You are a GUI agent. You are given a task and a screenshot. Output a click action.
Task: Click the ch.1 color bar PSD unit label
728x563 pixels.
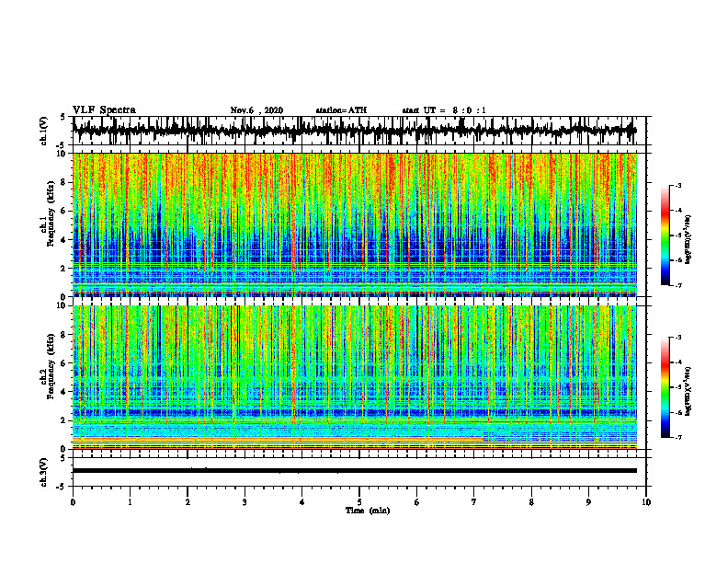click(x=688, y=240)
